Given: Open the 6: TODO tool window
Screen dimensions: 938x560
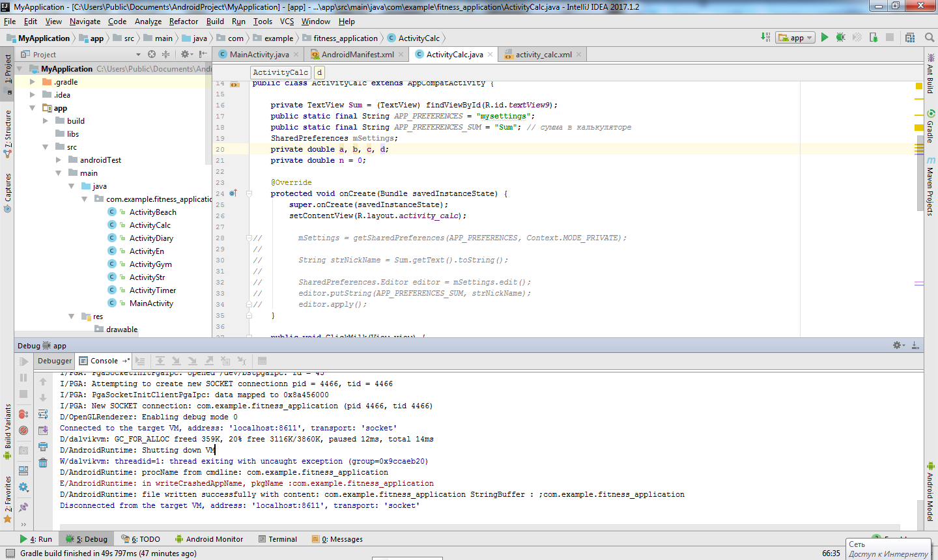Looking at the screenshot, I should coord(140,539).
